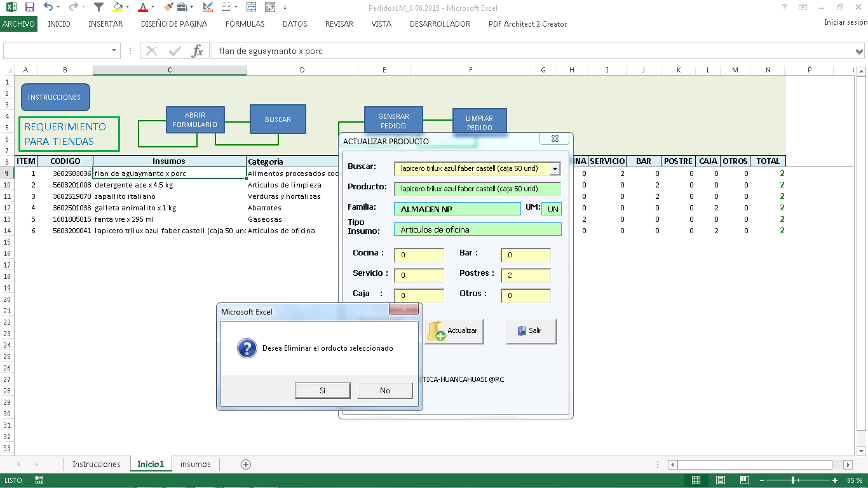Switch to the insumos sheet tab

(194, 464)
